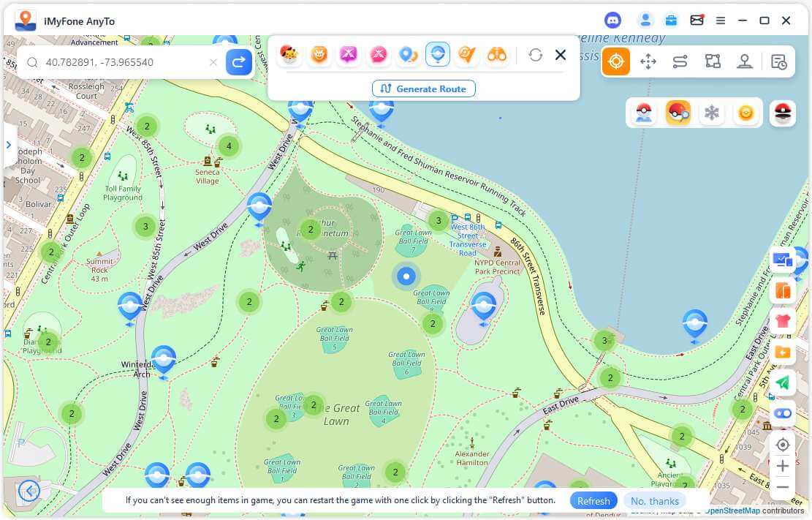The height and width of the screenshot is (520, 812).
Task: Click the Generate Route button
Action: (424, 88)
